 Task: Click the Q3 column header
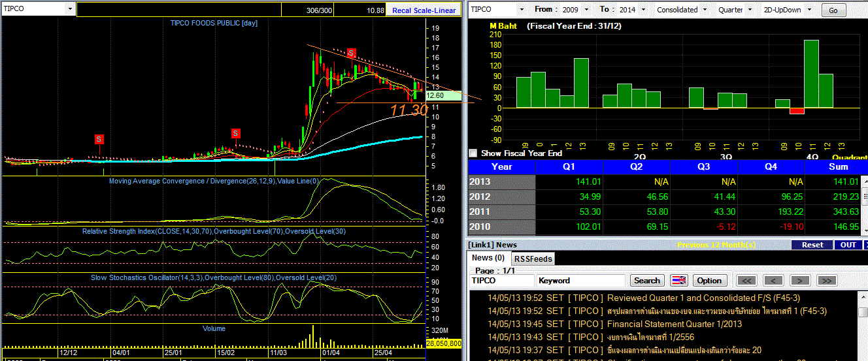704,166
